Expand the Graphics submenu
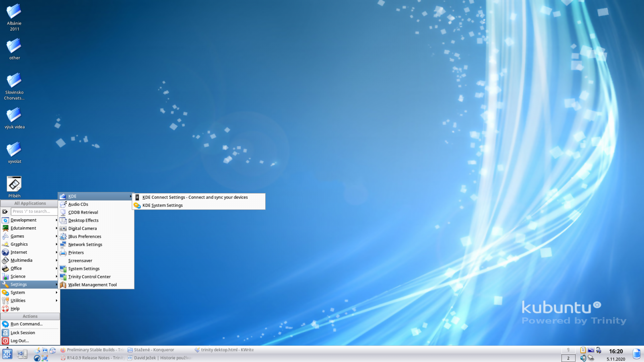The height and width of the screenshot is (362, 644). tap(19, 244)
